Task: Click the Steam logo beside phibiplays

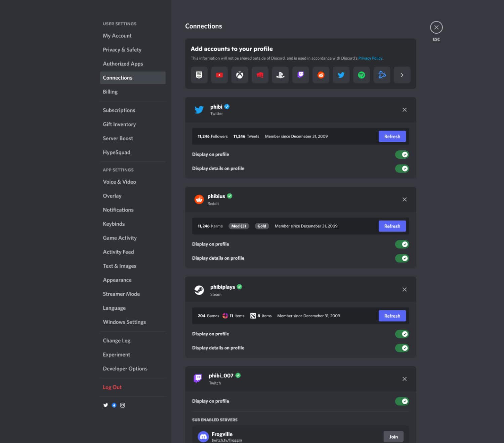Action: pos(199,290)
